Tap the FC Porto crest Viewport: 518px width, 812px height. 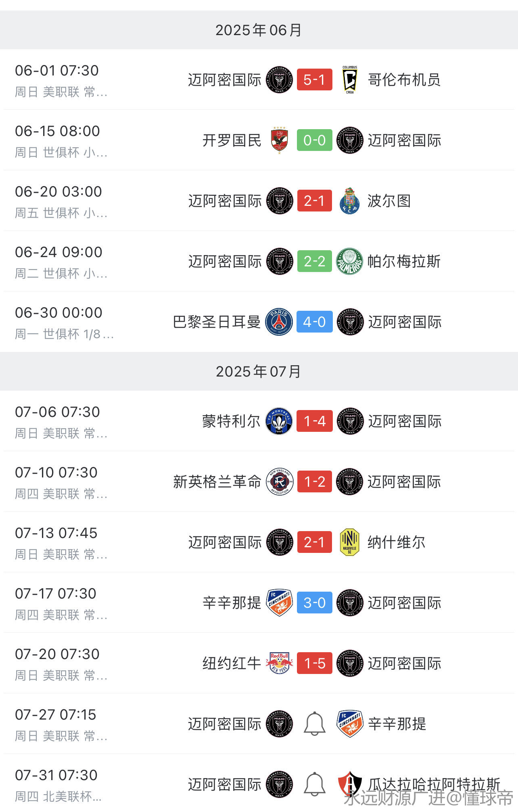point(350,201)
